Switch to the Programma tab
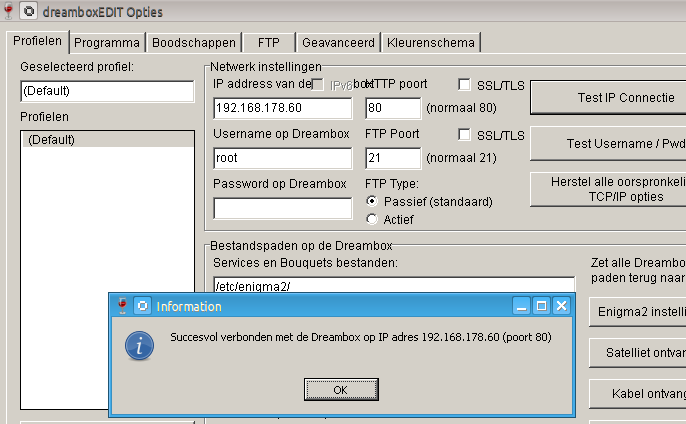This screenshot has height=424, width=686. [107, 43]
